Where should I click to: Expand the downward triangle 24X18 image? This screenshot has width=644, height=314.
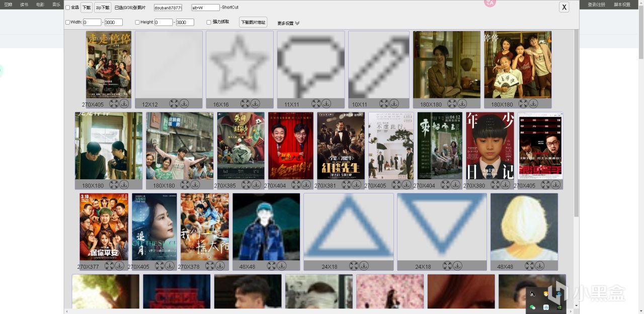[447, 266]
